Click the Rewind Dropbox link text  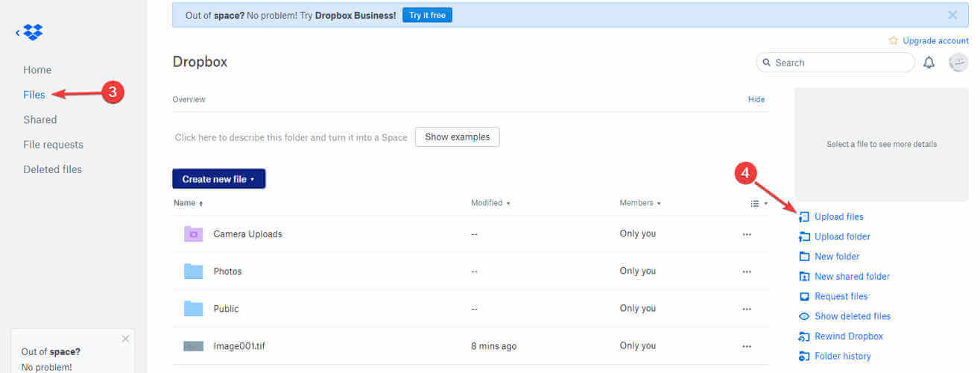[x=849, y=336]
